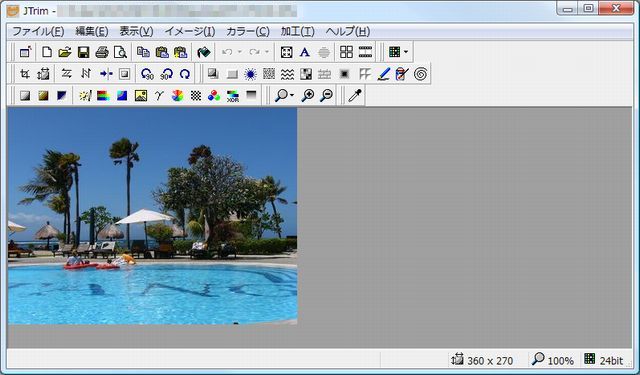
Task: Apply the drop shadow effect icon
Action: point(213,74)
